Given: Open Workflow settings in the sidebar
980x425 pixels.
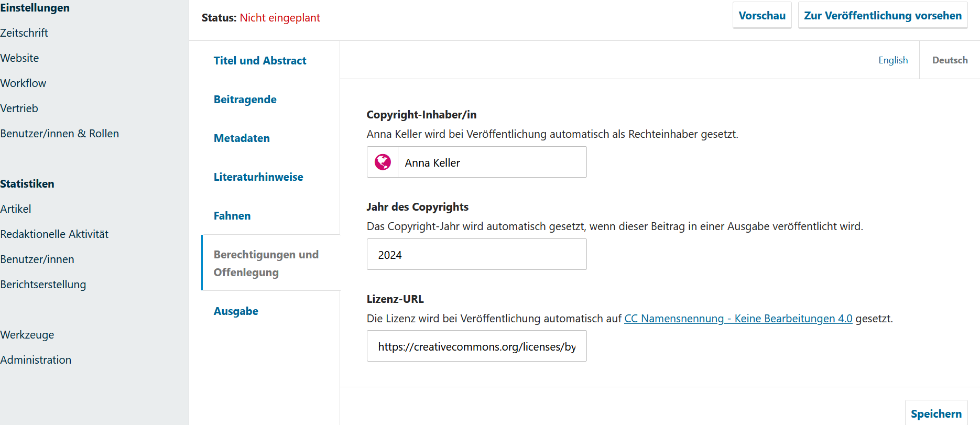Looking at the screenshot, I should [x=23, y=83].
